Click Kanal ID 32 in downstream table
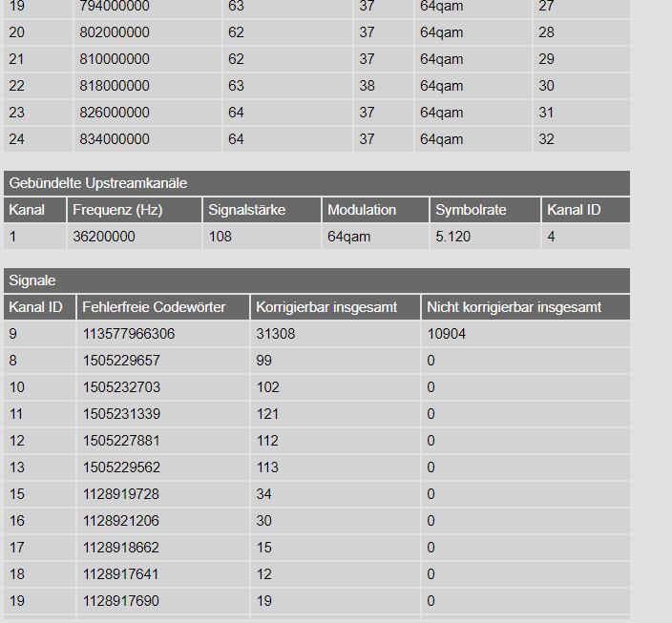The image size is (672, 623). click(x=546, y=139)
